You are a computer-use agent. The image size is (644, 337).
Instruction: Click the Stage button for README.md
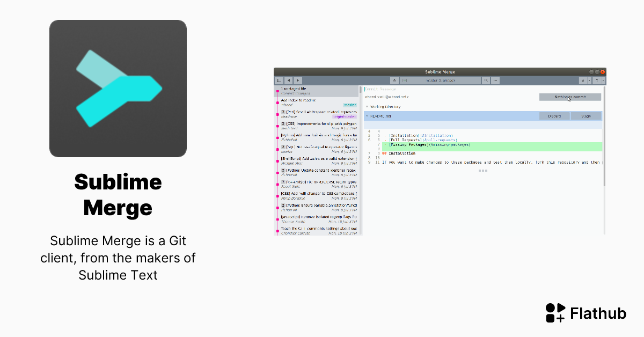pyautogui.click(x=586, y=116)
